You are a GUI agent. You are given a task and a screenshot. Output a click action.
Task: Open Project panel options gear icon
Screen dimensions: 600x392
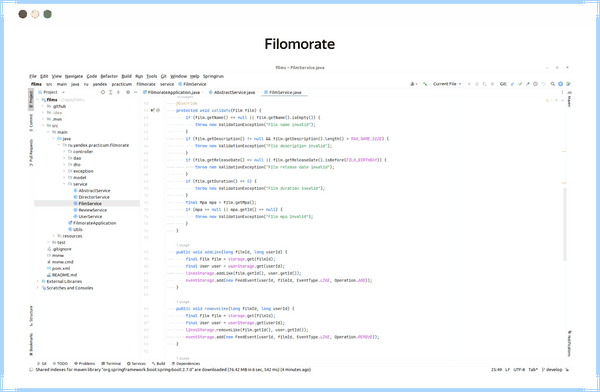128,92
